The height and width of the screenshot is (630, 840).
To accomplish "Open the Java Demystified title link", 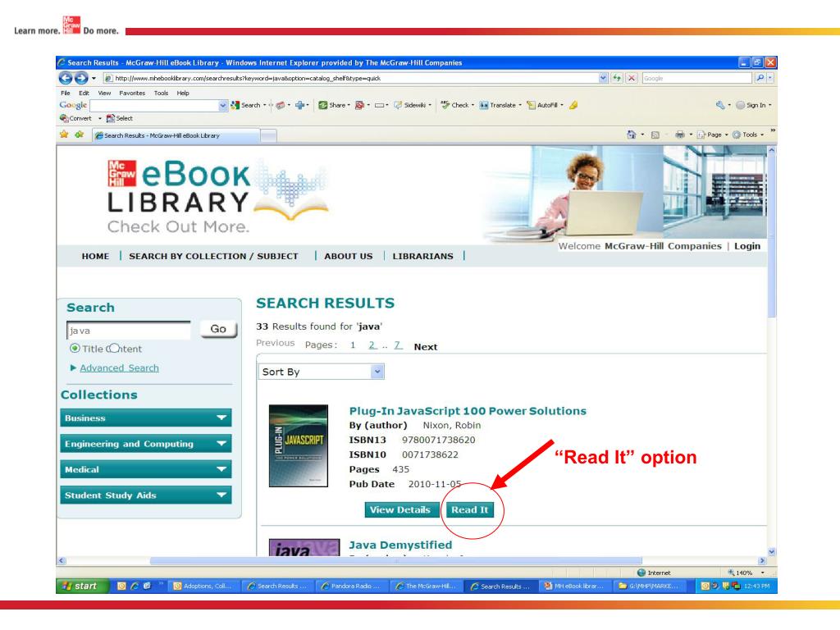I will (x=400, y=545).
